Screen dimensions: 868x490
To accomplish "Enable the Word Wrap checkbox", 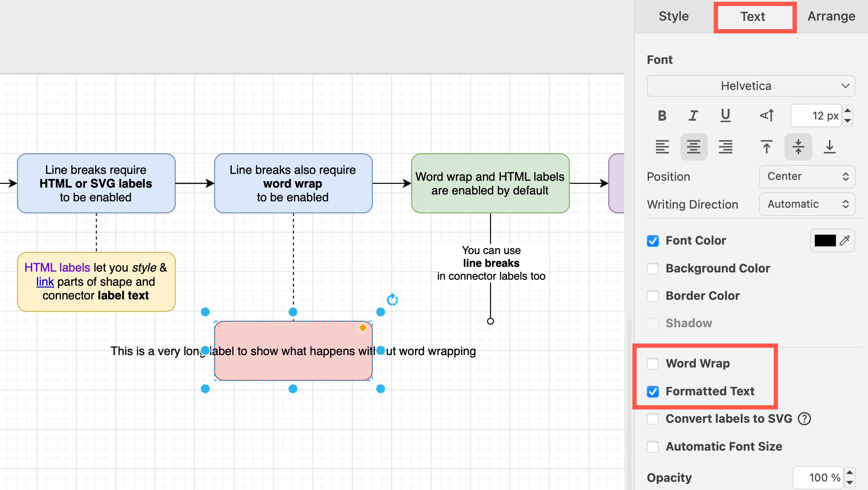I will pyautogui.click(x=653, y=364).
